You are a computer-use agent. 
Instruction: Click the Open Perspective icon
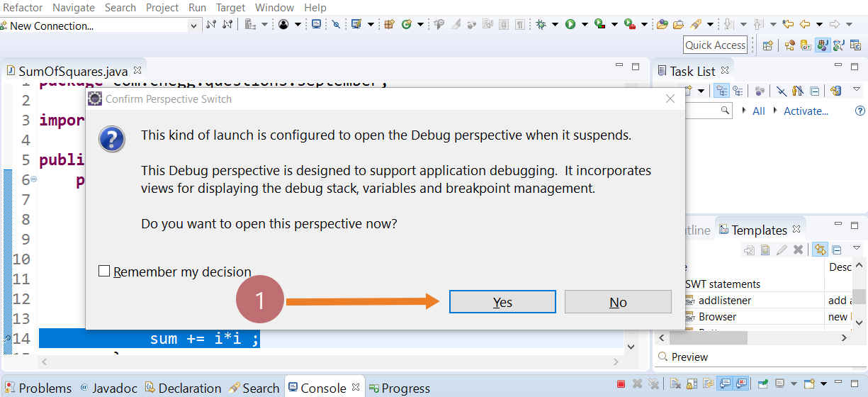767,45
